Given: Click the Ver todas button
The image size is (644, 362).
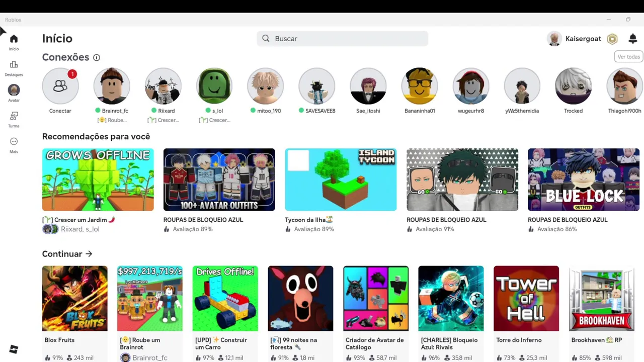Looking at the screenshot, I should pos(629,57).
